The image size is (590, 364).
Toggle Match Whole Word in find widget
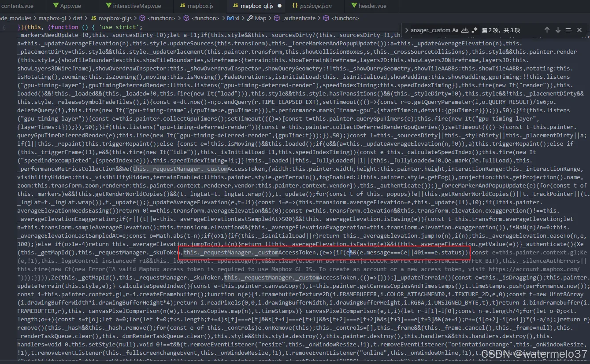pyautogui.click(x=464, y=30)
